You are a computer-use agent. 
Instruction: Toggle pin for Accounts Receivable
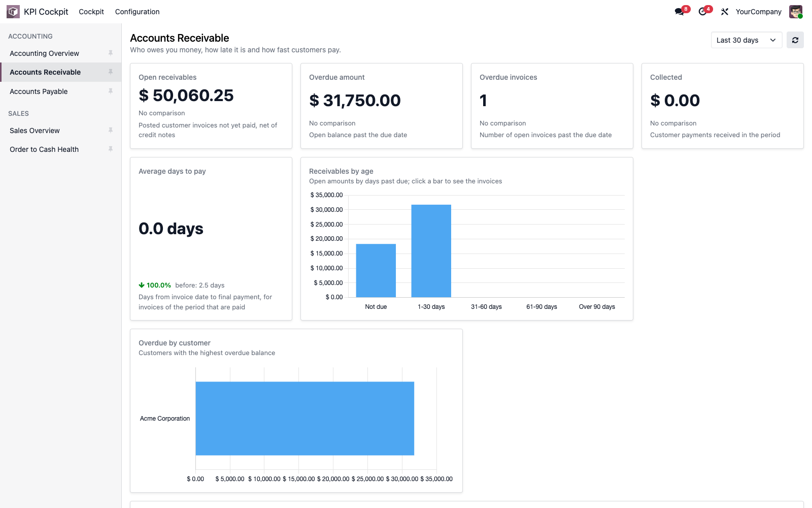click(x=111, y=72)
